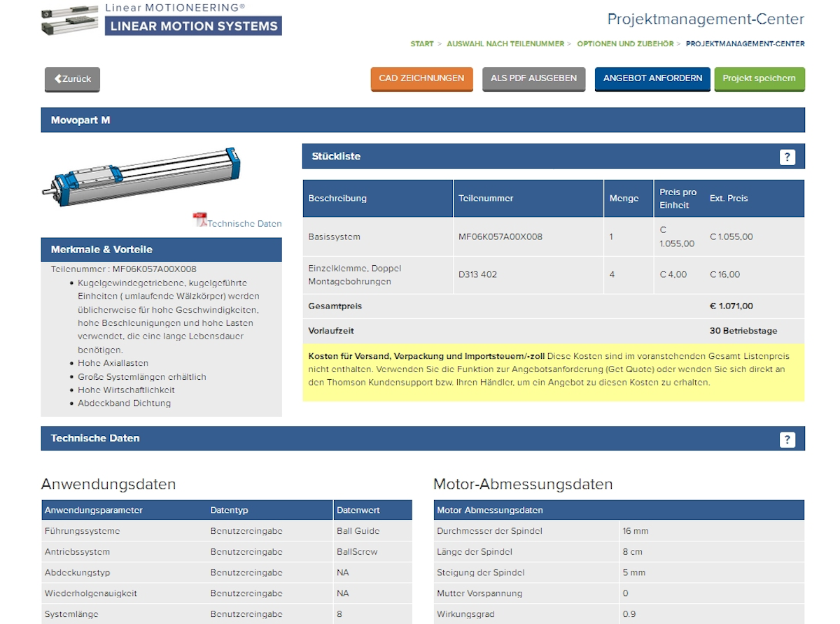Viewport: 840px width, 624px height.
Task: Click the CAD ZEICHNUNGEN button
Action: (421, 78)
